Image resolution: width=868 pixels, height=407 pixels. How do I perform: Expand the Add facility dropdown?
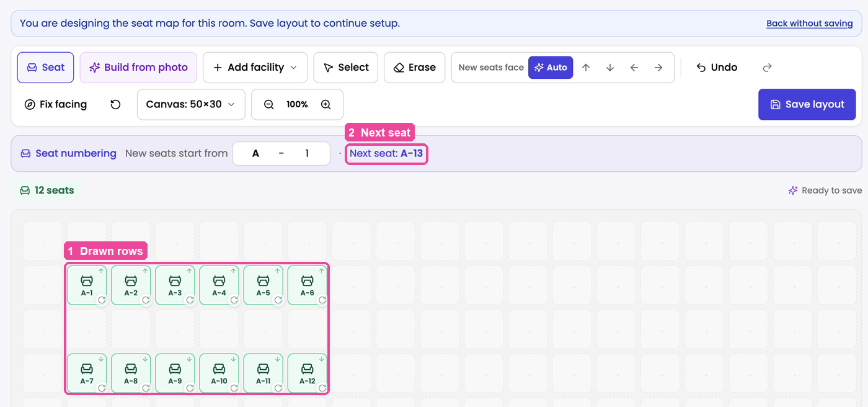click(x=255, y=68)
